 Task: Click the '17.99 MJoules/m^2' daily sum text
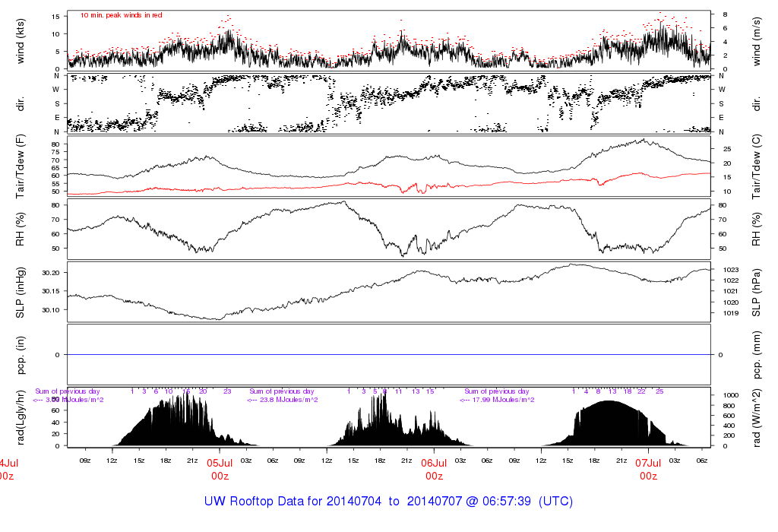[503, 400]
